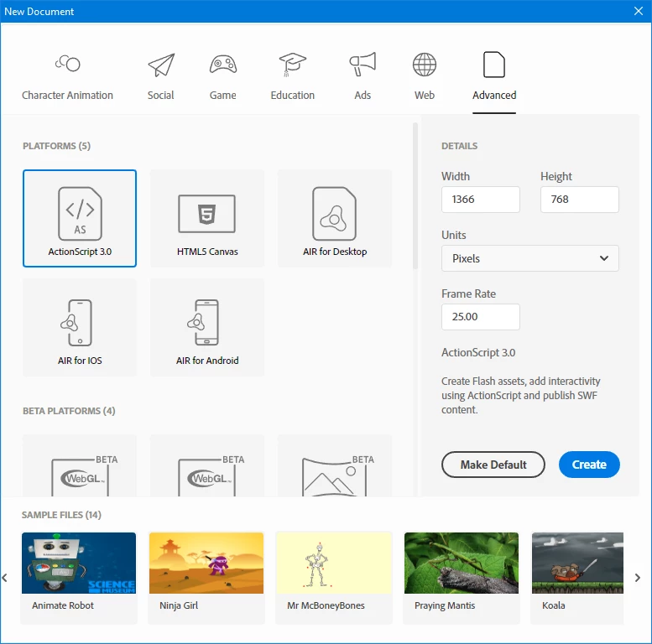This screenshot has width=652, height=644.
Task: Click the Frame Rate label
Action: click(468, 293)
